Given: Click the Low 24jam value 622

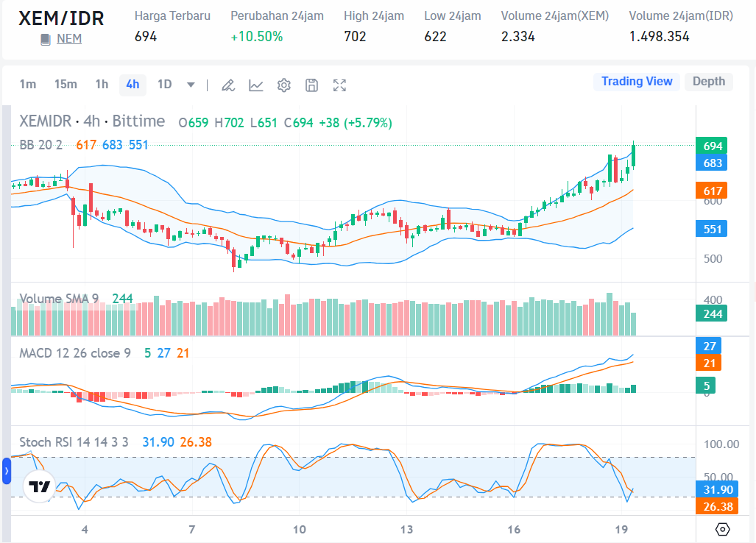Looking at the screenshot, I should point(435,37).
